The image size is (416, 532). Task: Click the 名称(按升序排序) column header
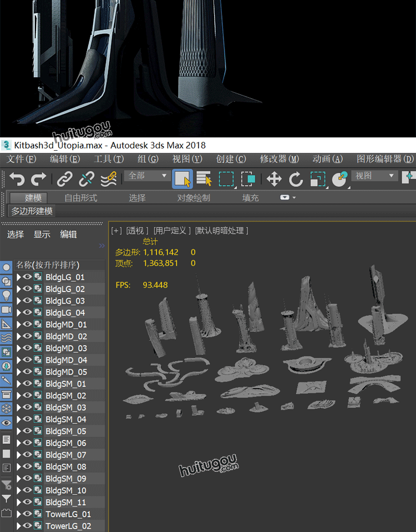tap(48, 265)
